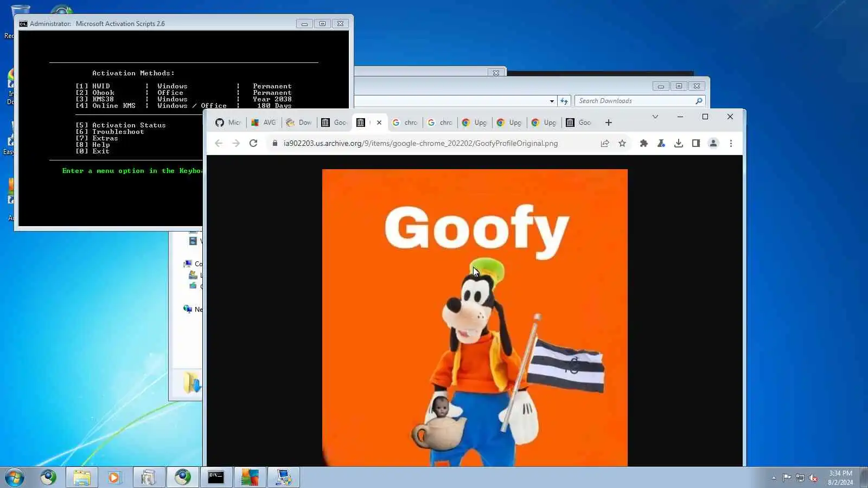
Task: Switch to the 'Dow' tab
Action: click(299, 123)
